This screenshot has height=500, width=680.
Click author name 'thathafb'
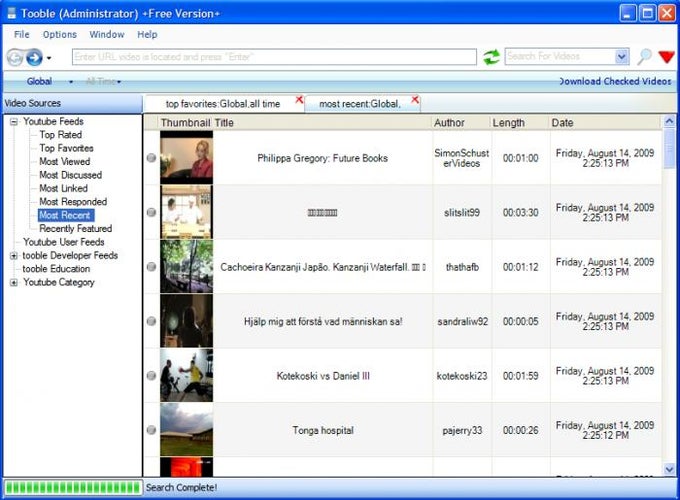click(x=462, y=267)
